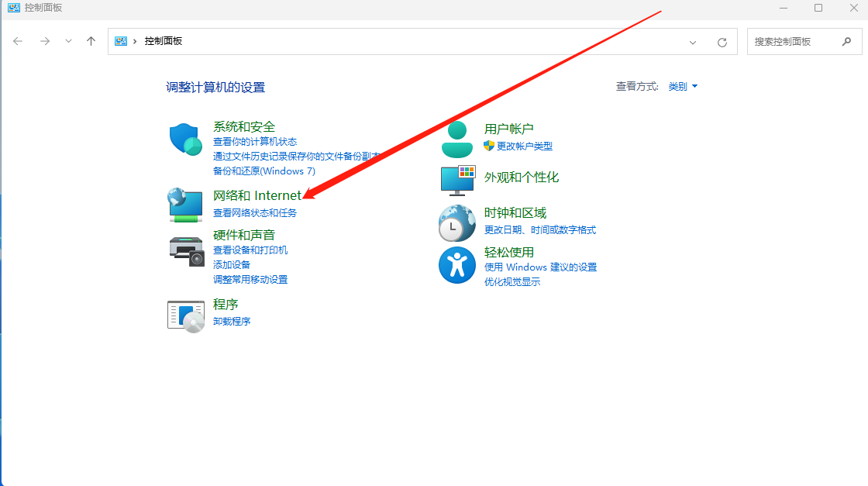Image resolution: width=868 pixels, height=486 pixels.
Task: Open 网络和 Internet category heading
Action: coord(257,195)
